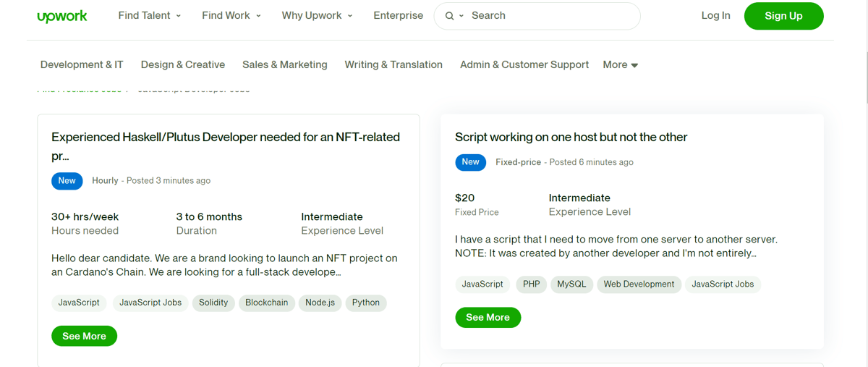See More on the script host job

click(x=488, y=318)
